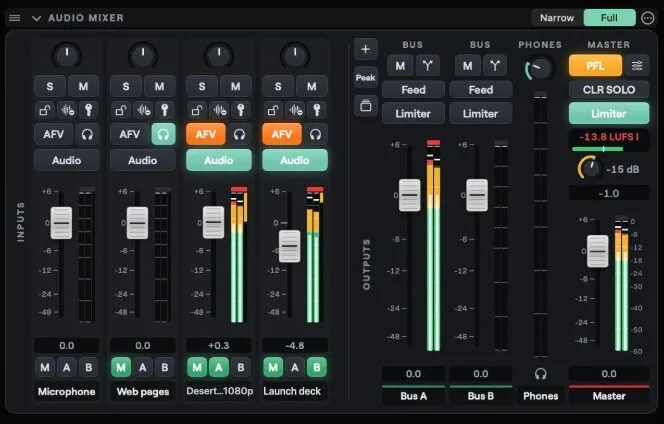This screenshot has height=424, width=664.
Task: Click the Master -15 dB loudness knob
Action: [590, 168]
